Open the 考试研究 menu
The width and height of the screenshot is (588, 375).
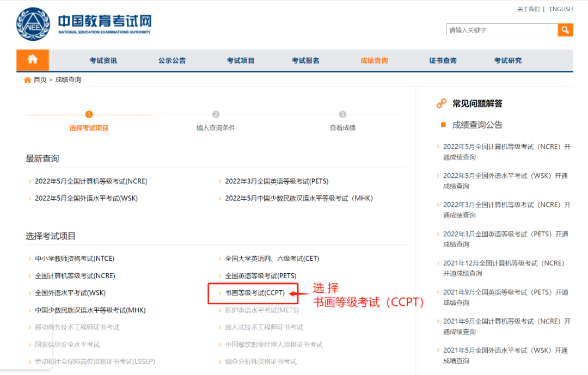pyautogui.click(x=507, y=60)
